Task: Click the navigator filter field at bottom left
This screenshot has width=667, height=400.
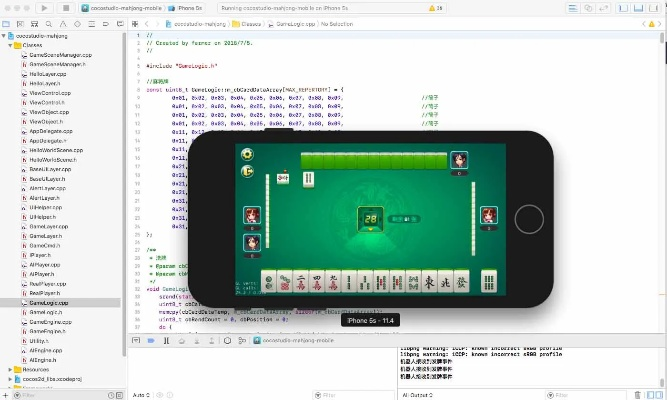Action: point(60,394)
